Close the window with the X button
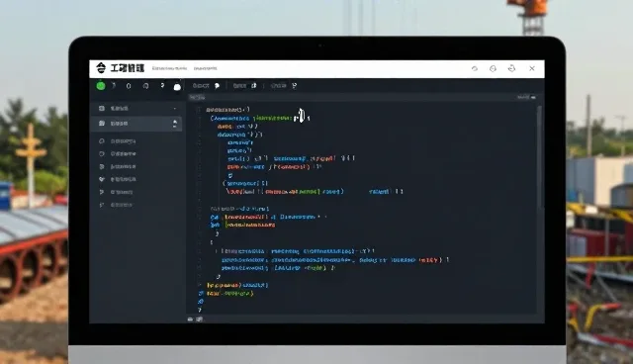633x364 pixels. click(532, 68)
